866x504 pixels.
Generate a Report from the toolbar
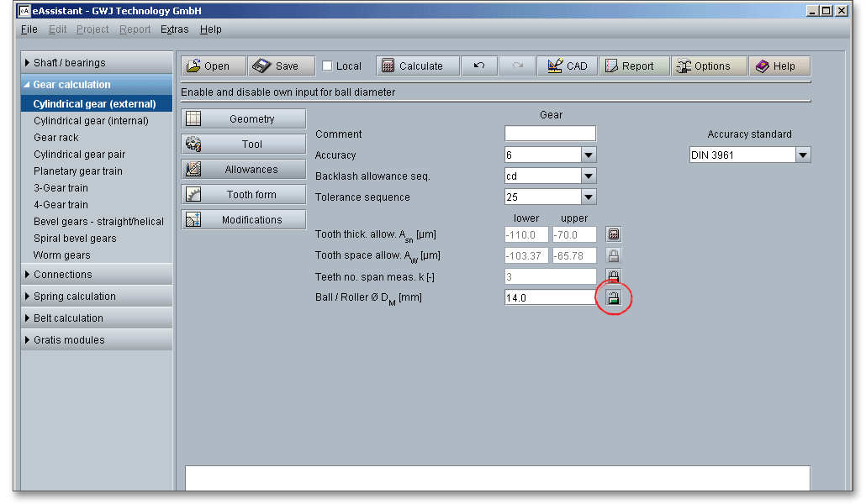tap(635, 66)
